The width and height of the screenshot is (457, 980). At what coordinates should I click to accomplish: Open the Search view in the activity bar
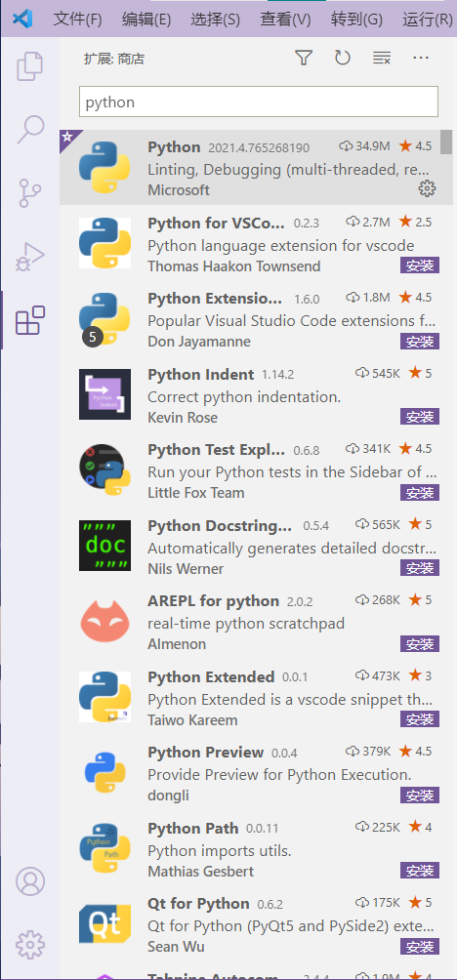pyautogui.click(x=30, y=130)
